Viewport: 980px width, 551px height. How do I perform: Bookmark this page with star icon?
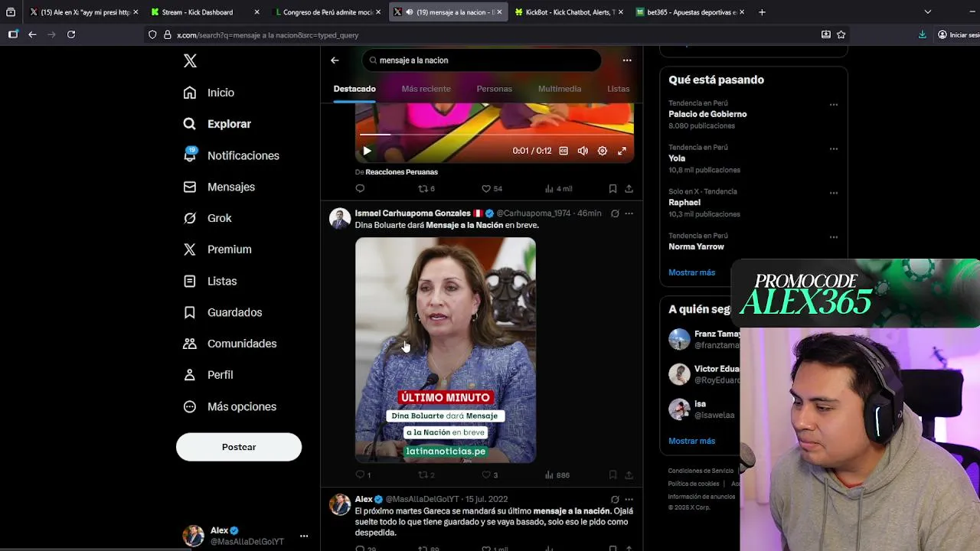pyautogui.click(x=841, y=34)
